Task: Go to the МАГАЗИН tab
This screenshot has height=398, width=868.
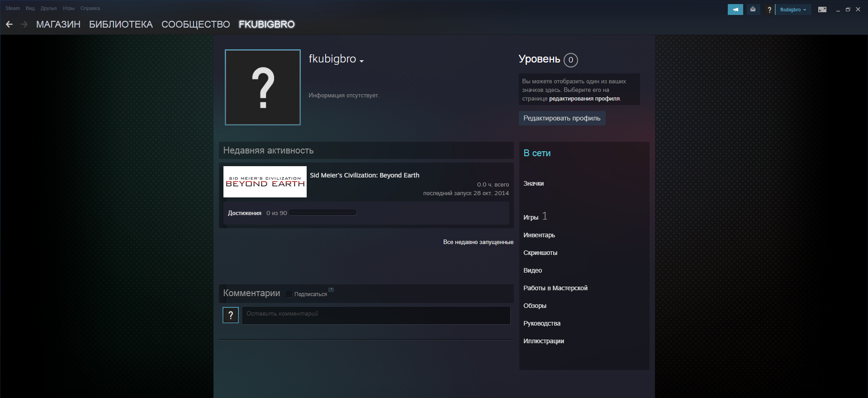Action: 58,24
